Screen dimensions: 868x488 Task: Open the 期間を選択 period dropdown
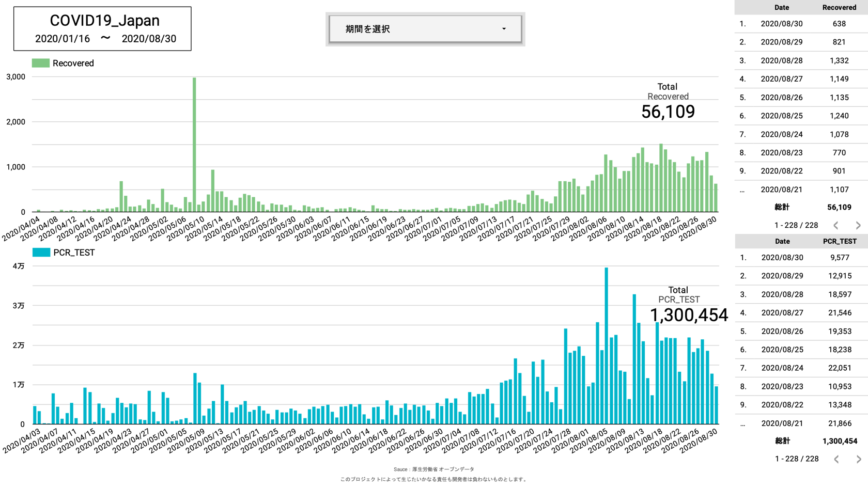point(425,29)
